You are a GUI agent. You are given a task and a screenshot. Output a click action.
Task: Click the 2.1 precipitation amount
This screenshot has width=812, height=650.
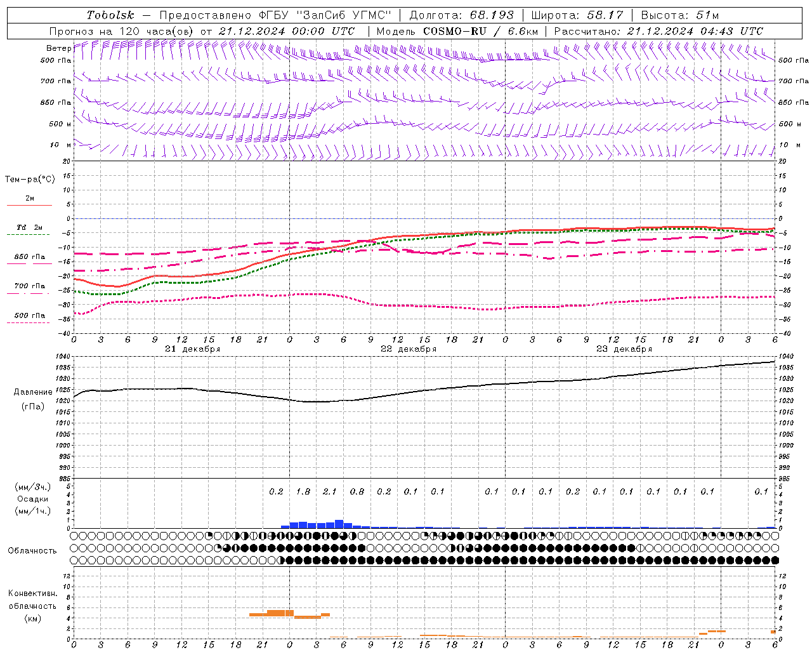(330, 492)
